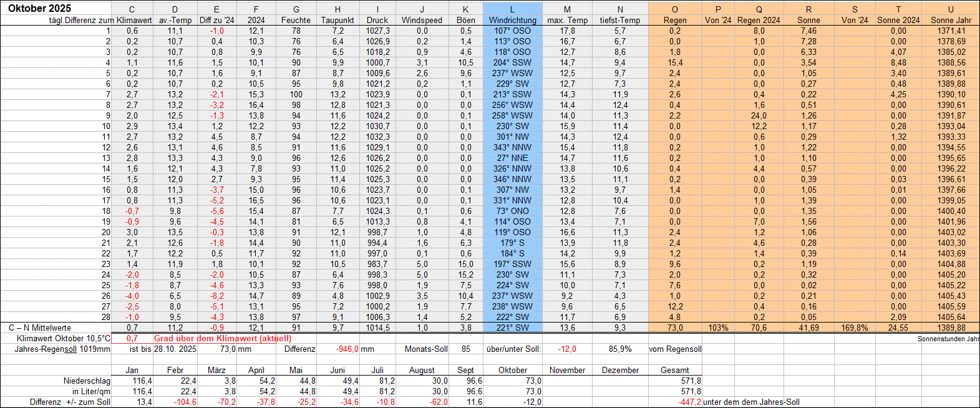Screen dimensions: 980x408
Task: Select column L header letter
Action: (512, 9)
